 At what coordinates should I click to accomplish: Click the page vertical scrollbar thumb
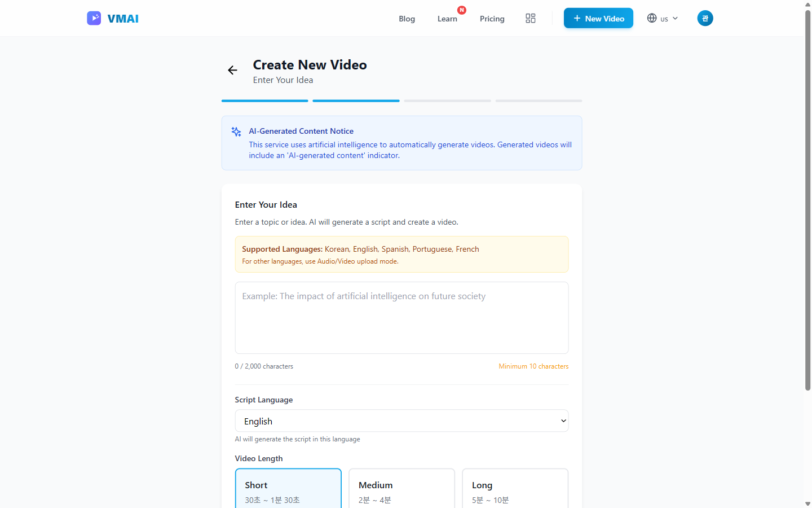click(x=807, y=198)
